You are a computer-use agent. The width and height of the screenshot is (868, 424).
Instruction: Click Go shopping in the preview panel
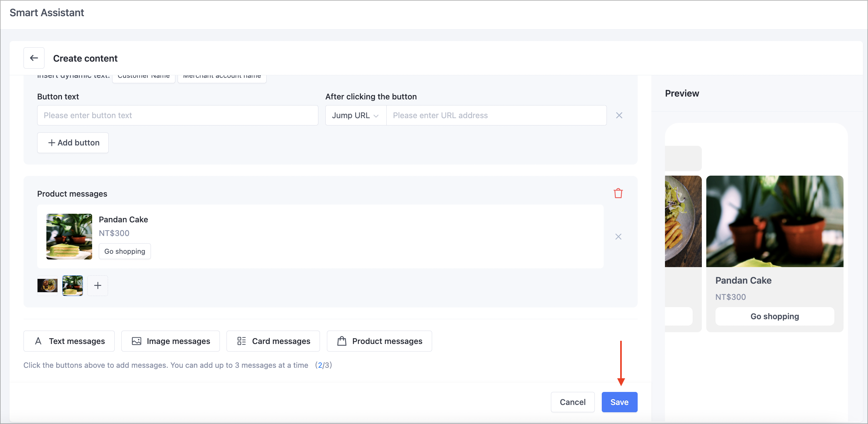point(775,316)
